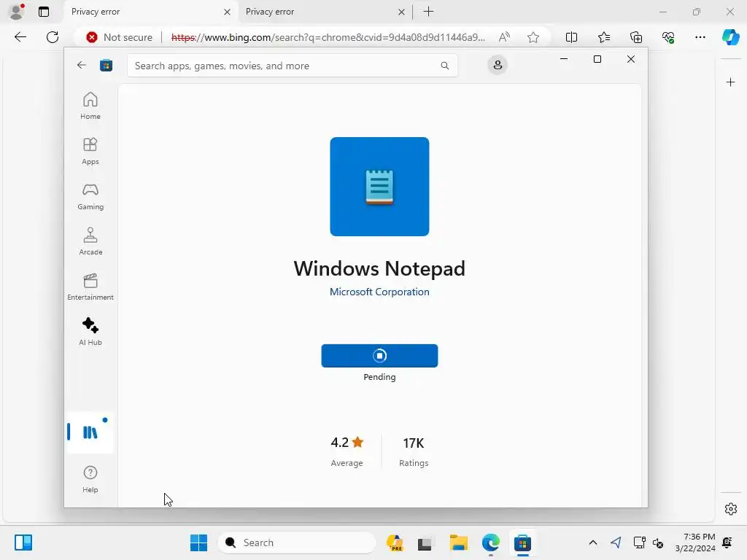This screenshot has width=747, height=560.
Task: Click Edge profile avatar
Action: click(x=17, y=12)
